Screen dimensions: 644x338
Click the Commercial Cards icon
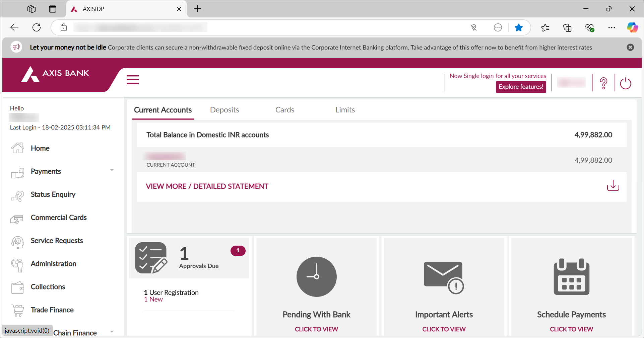(17, 219)
